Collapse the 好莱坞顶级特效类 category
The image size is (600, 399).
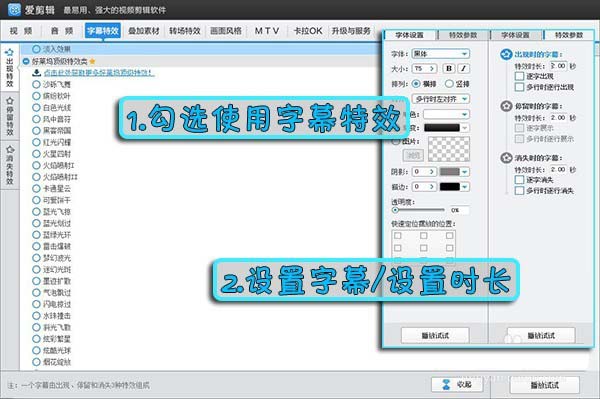(x=26, y=61)
